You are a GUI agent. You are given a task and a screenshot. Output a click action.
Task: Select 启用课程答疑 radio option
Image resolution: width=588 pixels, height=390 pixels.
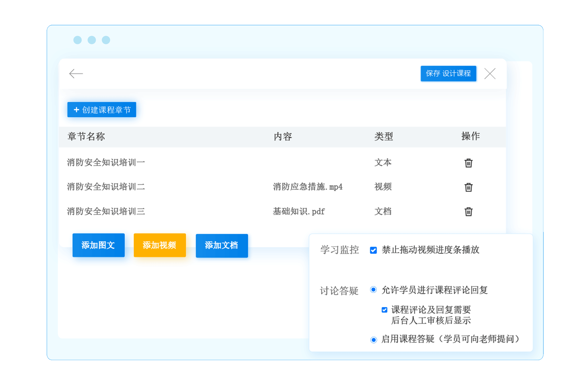coord(374,340)
